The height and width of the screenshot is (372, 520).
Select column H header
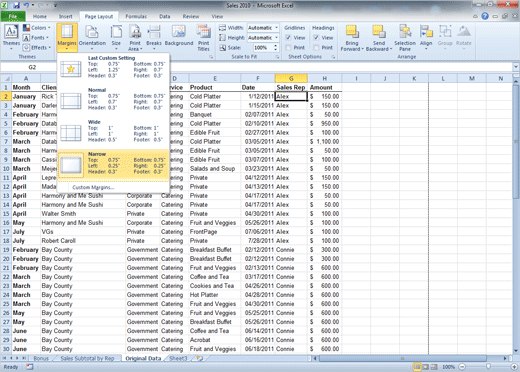pos(324,78)
